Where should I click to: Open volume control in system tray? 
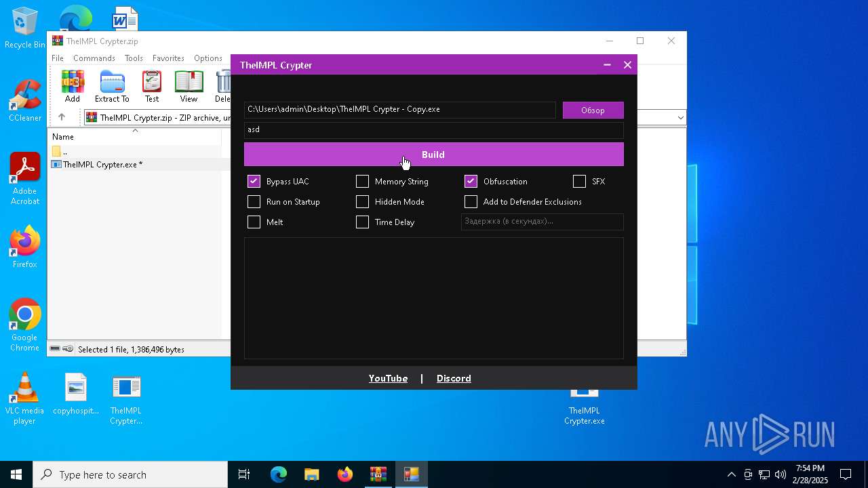click(x=781, y=474)
